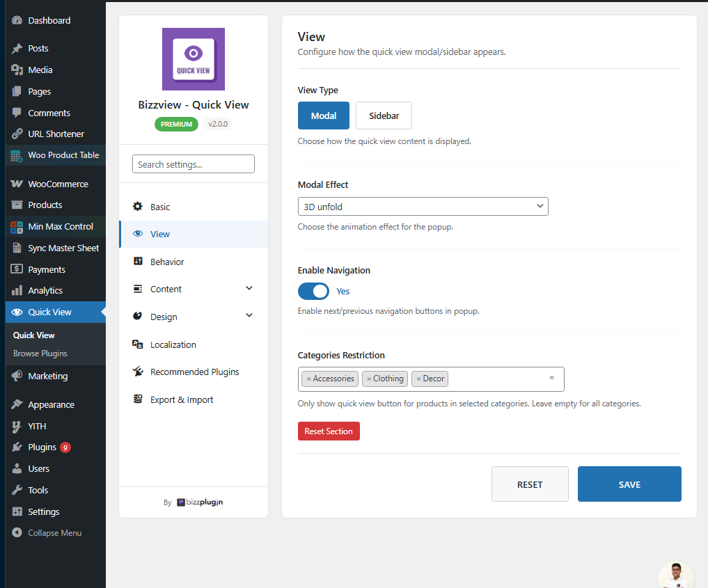Click the Users person icon
Image resolution: width=708 pixels, height=588 pixels.
pyautogui.click(x=17, y=468)
